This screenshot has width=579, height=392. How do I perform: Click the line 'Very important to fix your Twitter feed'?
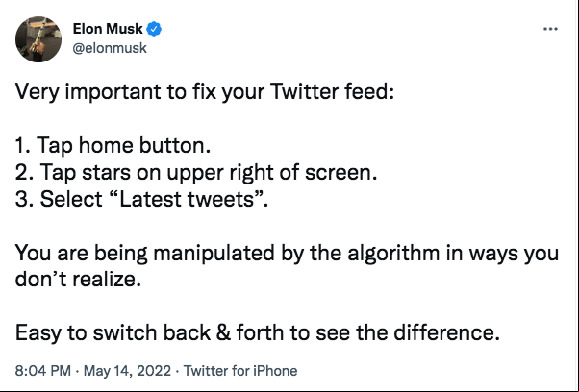205,91
